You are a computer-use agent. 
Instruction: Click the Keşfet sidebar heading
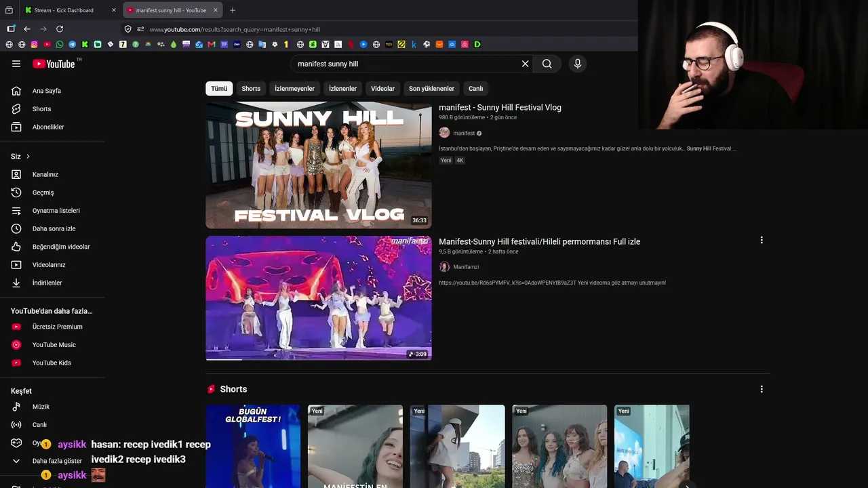coord(21,391)
